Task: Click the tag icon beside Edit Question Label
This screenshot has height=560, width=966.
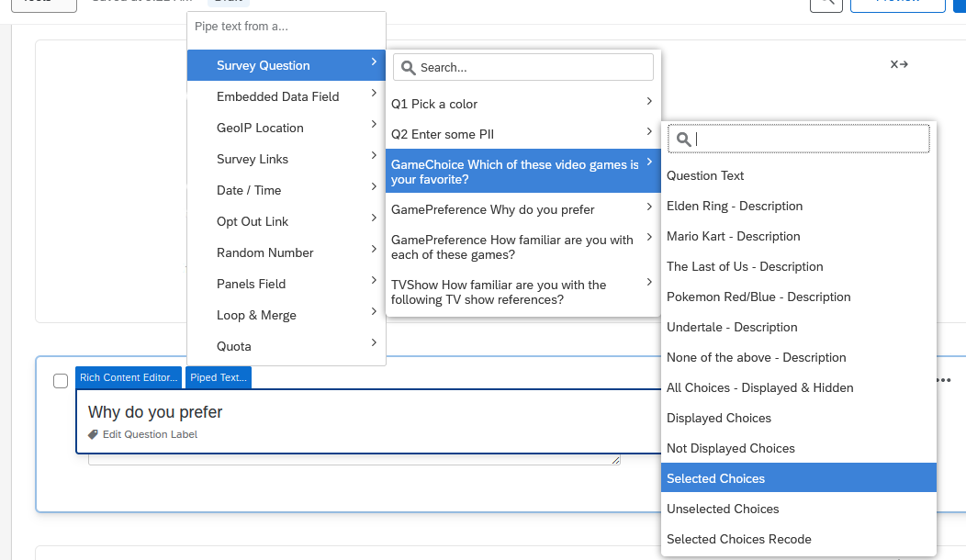Action: pos(94,434)
